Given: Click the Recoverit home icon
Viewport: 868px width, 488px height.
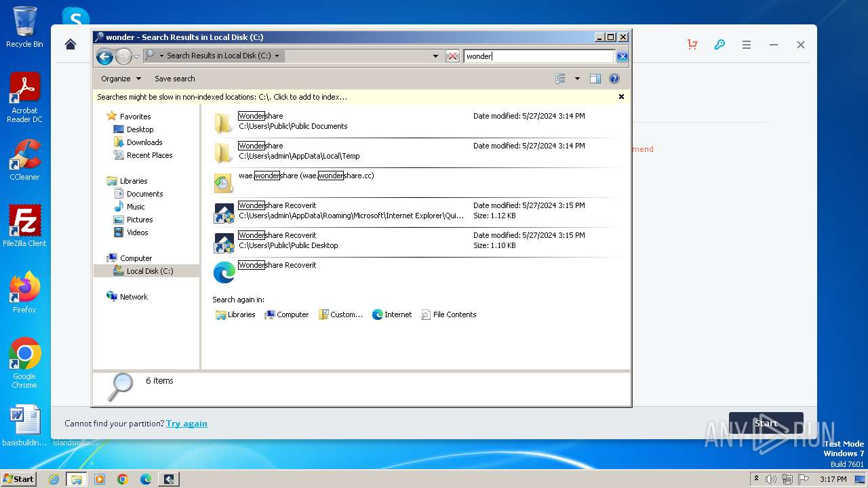Looking at the screenshot, I should (71, 45).
